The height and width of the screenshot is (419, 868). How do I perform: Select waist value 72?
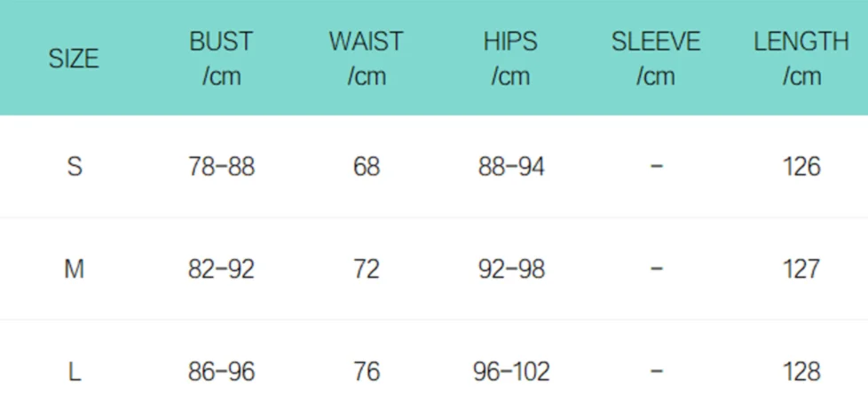point(367,269)
